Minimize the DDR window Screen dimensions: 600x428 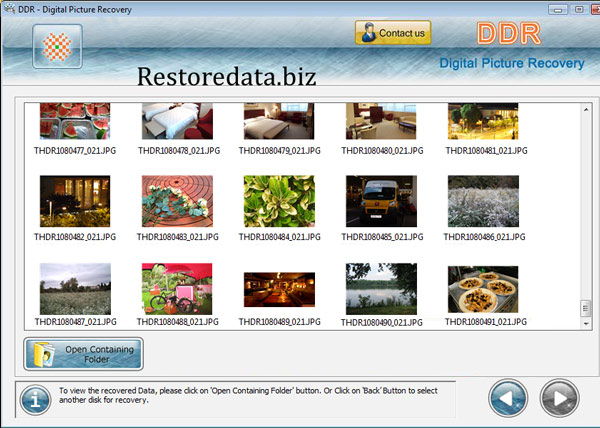[558, 10]
